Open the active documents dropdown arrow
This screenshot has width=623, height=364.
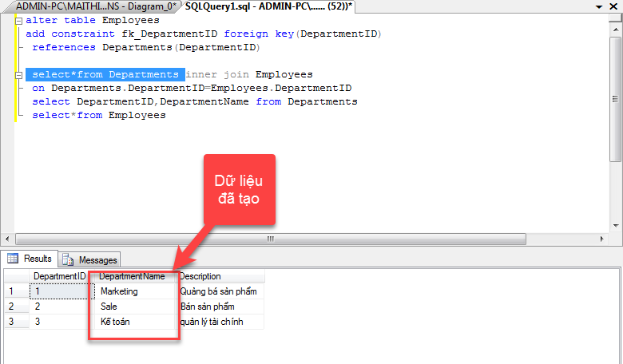[x=599, y=6]
